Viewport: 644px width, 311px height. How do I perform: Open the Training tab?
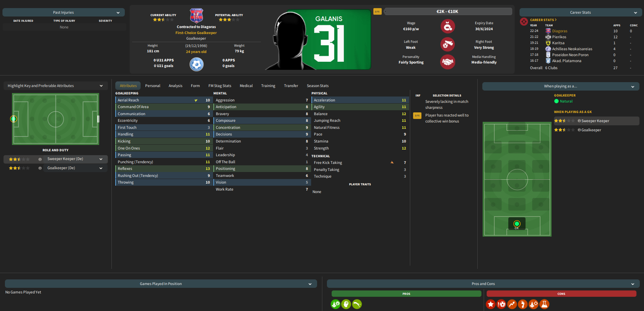click(268, 86)
